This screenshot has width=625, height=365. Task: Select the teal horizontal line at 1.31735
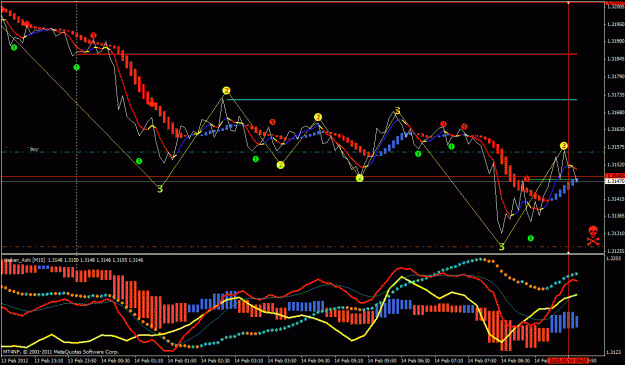coord(402,99)
